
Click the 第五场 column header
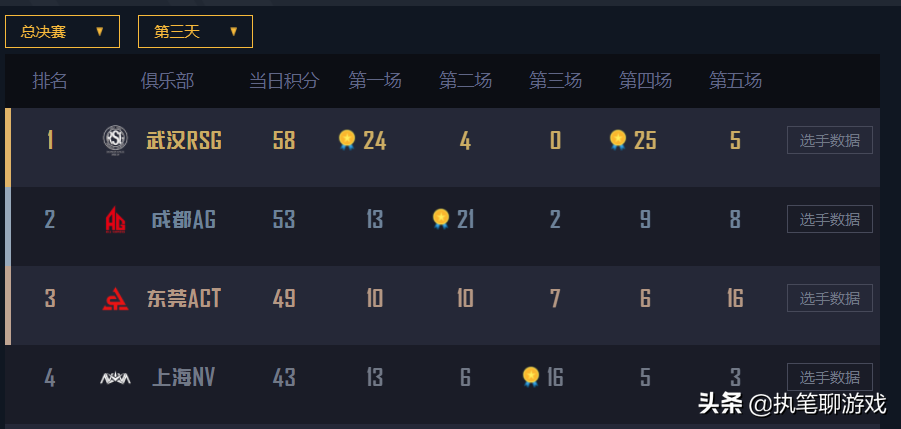coord(735,81)
